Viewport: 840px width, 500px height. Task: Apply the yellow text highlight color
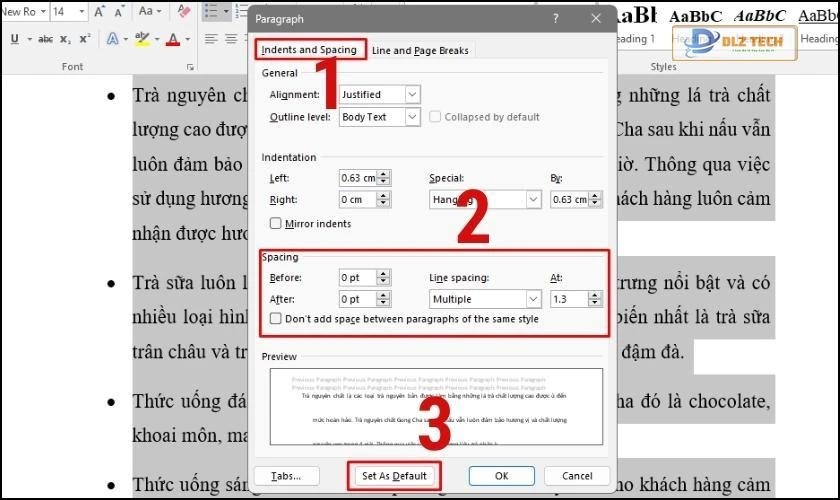tap(142, 39)
